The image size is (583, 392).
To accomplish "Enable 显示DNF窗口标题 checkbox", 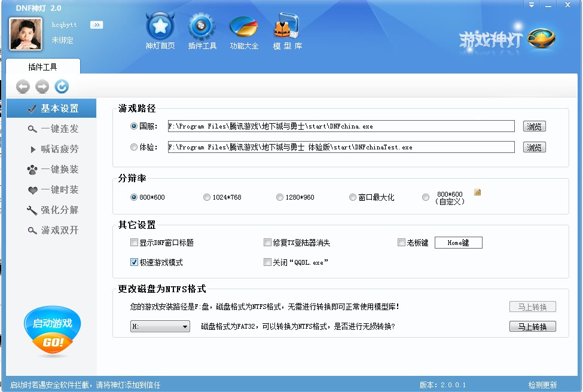I will click(134, 243).
